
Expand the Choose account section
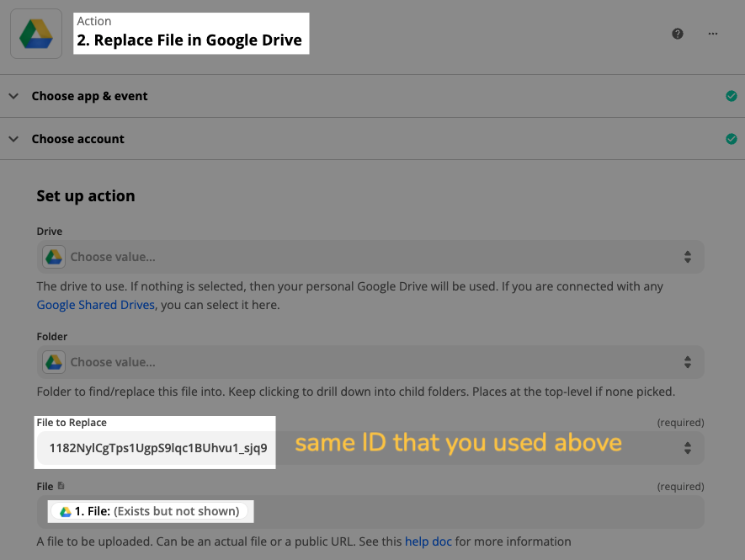point(13,139)
